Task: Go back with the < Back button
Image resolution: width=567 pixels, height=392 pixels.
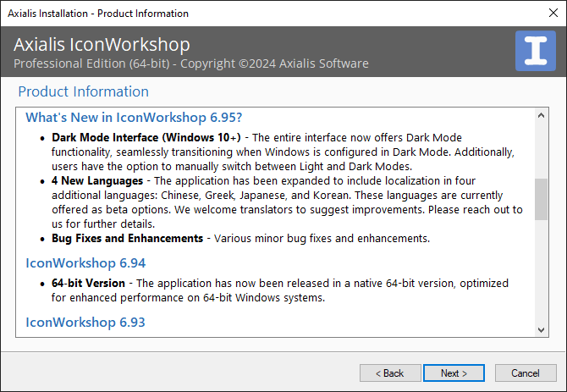Action: (x=390, y=373)
